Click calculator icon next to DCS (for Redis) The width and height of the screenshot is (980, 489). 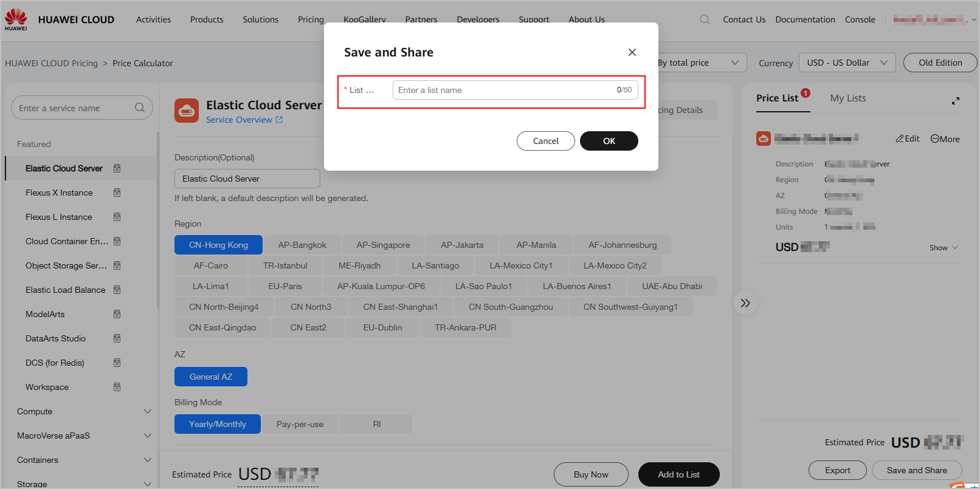(117, 363)
